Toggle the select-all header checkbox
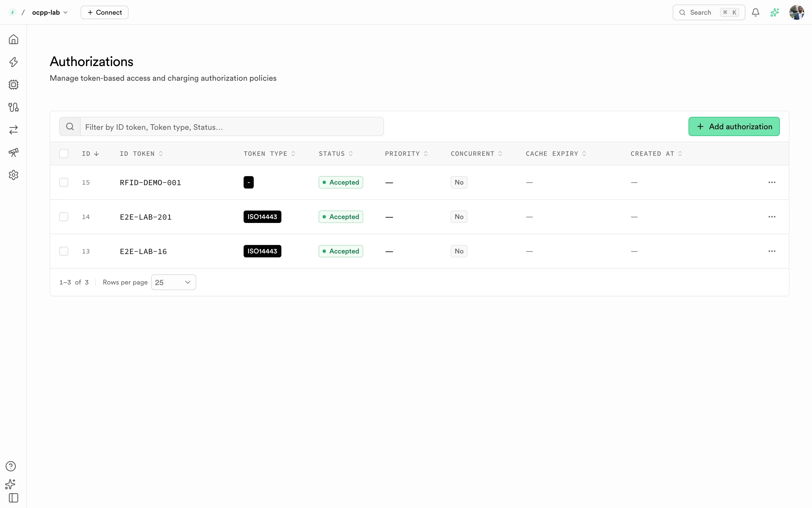The height and width of the screenshot is (508, 812). 64,154
